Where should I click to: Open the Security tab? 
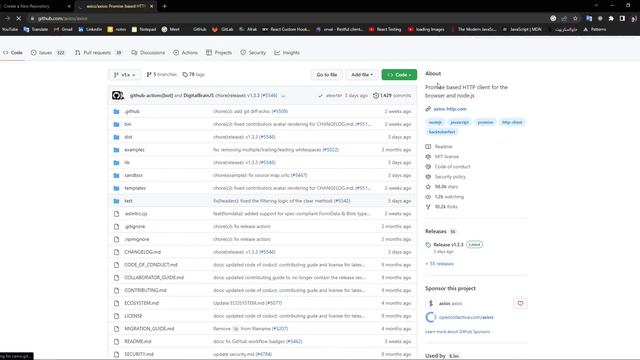[253, 53]
